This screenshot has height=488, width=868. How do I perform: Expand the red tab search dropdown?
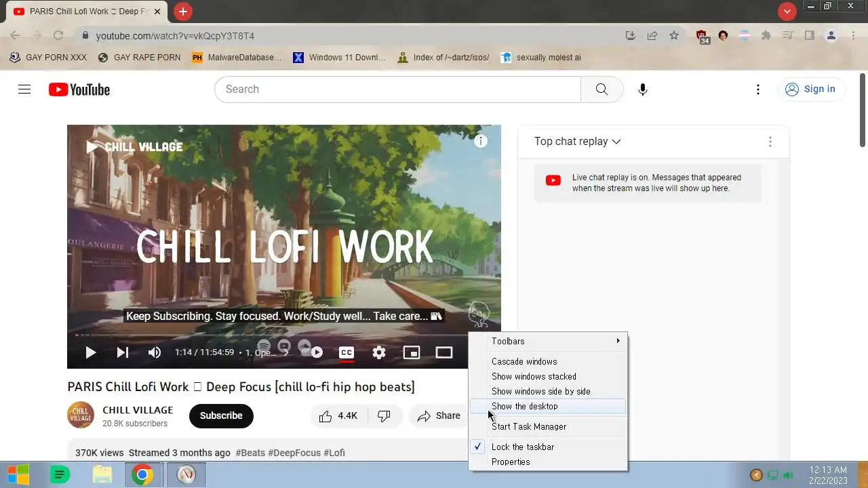pos(787,12)
